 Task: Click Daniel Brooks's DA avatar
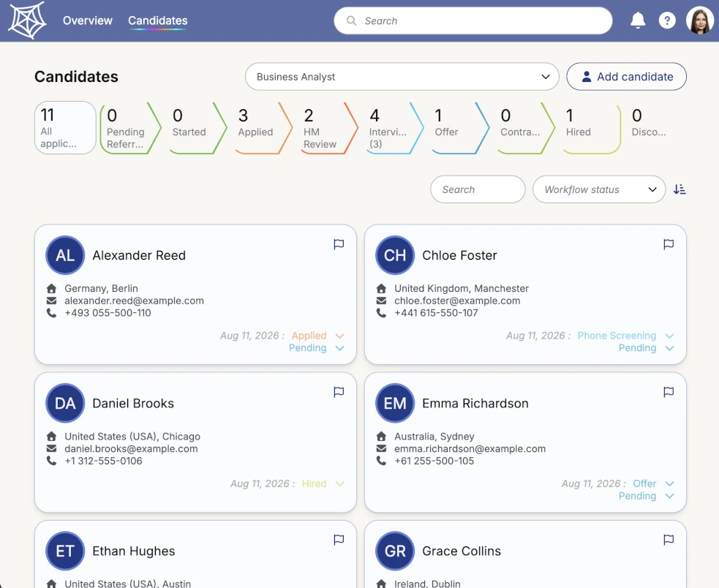tap(65, 403)
